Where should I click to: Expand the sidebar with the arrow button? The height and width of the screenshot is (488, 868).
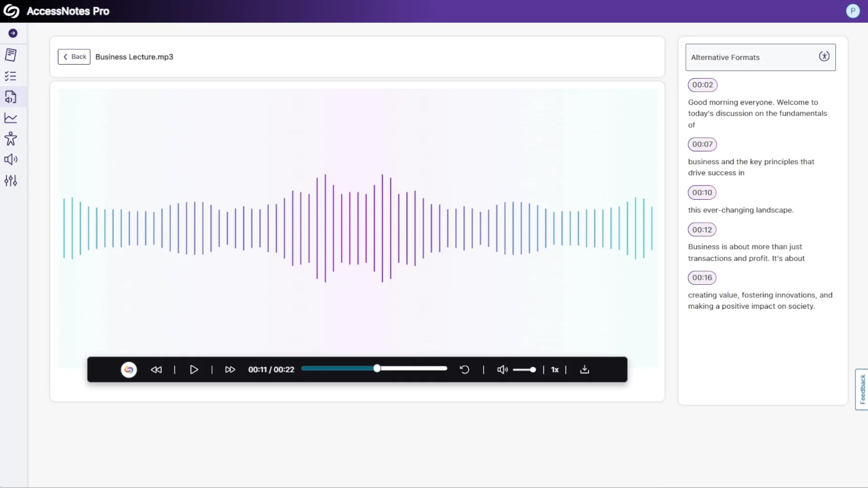13,33
